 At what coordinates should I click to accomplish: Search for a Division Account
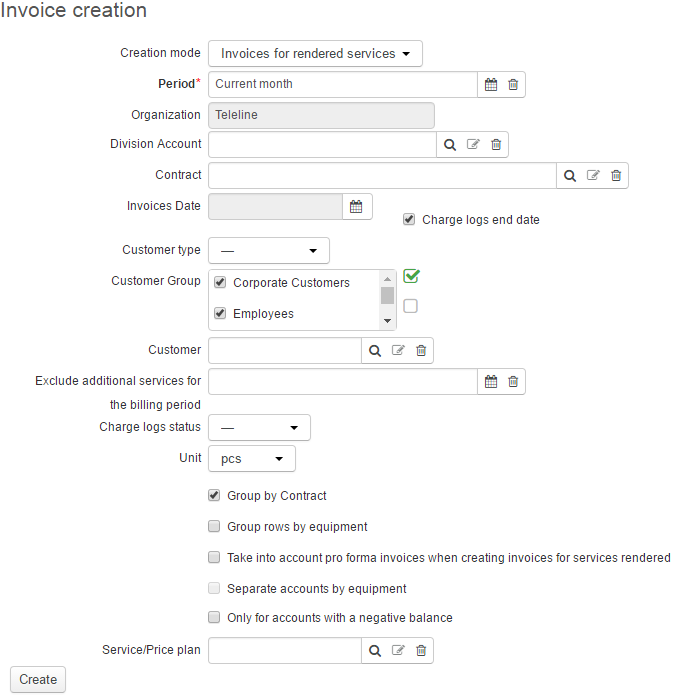(x=450, y=144)
